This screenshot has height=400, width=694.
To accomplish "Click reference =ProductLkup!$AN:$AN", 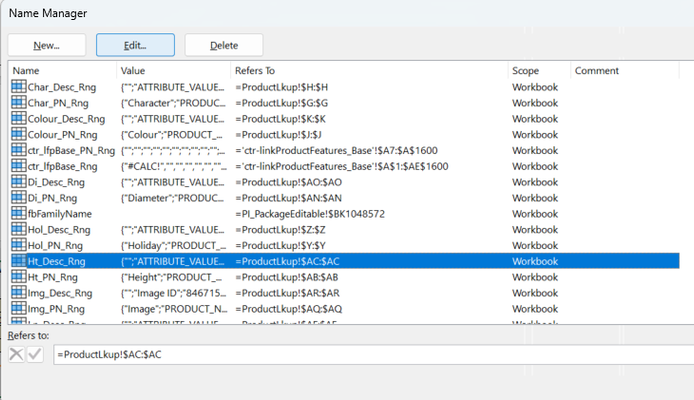I will tap(289, 198).
